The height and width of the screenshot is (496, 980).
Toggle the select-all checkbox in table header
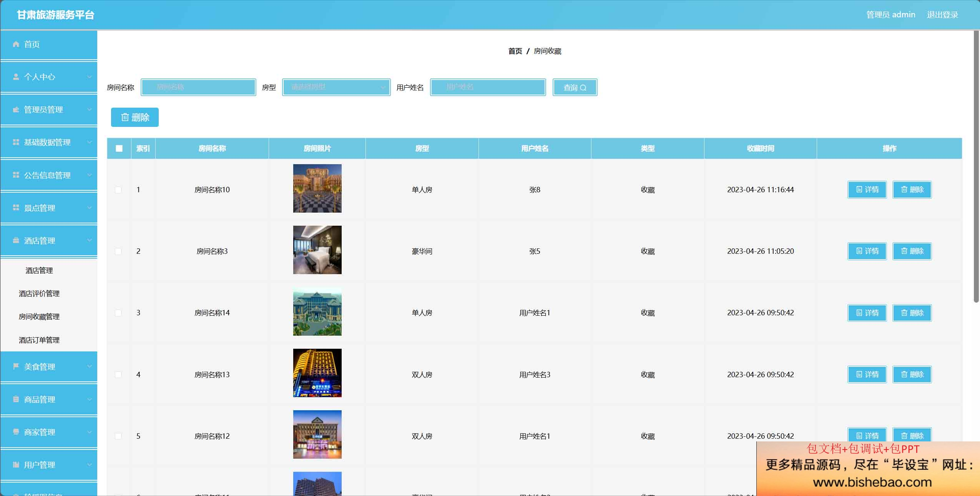pos(119,148)
